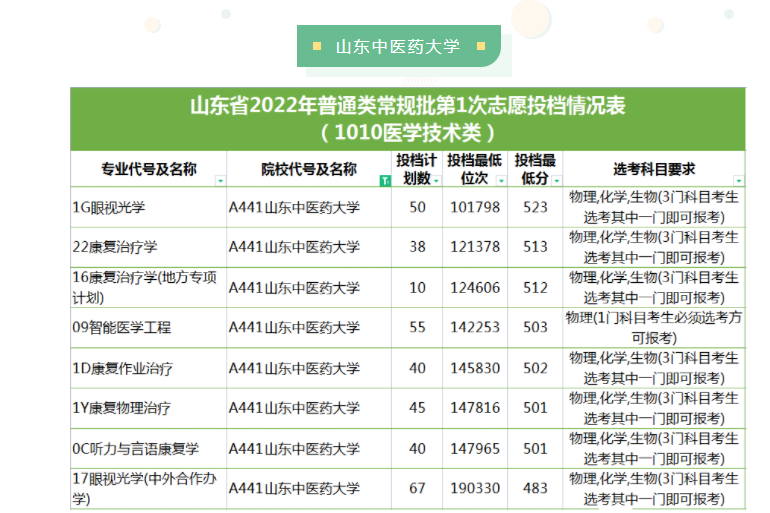Open the 选考科目要求 column filter dropdown
Viewport: 770px width, 513px height.
(x=738, y=181)
